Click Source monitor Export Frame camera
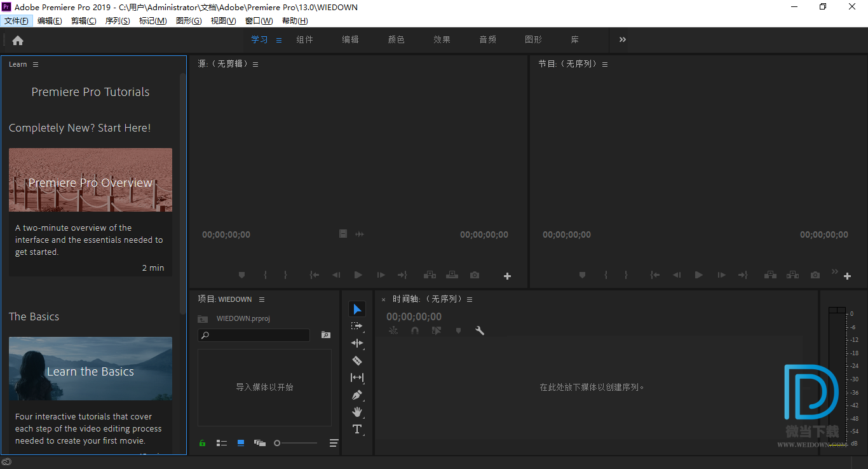This screenshot has height=469, width=868. click(475, 275)
